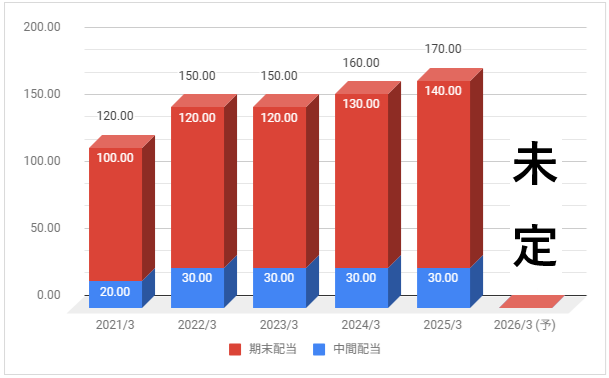Screen dimensions: 609x378
Task: Click the 未定 text
Action: 535,204
